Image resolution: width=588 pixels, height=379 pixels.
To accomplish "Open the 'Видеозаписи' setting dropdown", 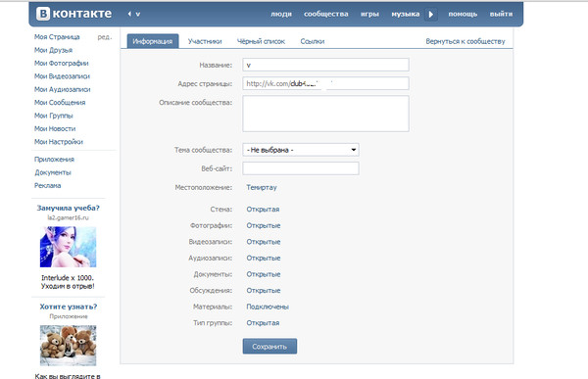I will coord(264,242).
